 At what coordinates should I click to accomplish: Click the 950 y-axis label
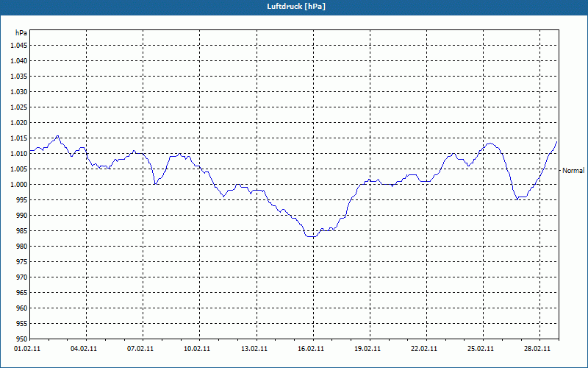[x=22, y=339]
